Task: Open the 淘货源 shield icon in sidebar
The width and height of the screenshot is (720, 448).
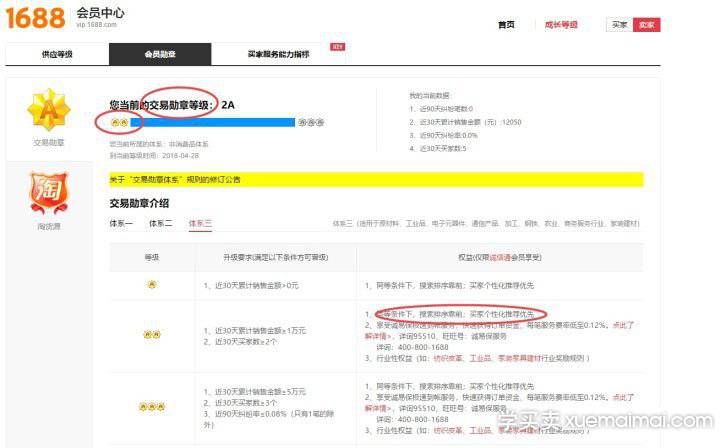Action: pos(49,193)
